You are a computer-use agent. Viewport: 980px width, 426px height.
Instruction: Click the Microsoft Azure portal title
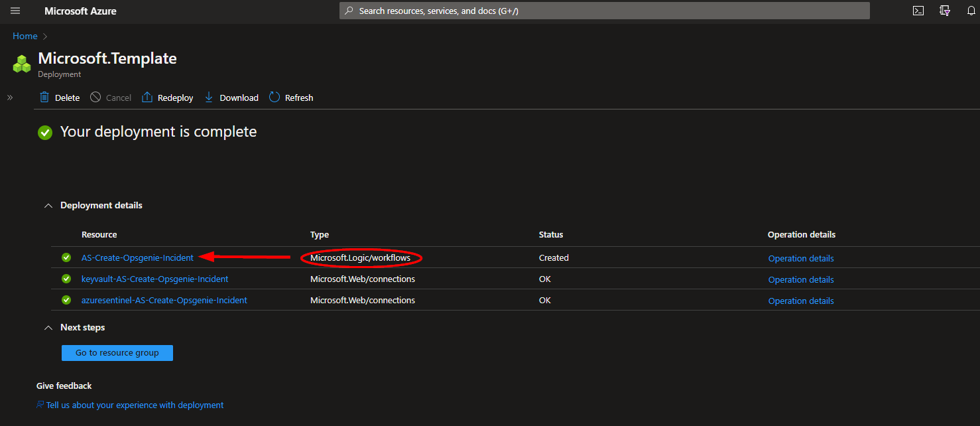click(x=80, y=11)
